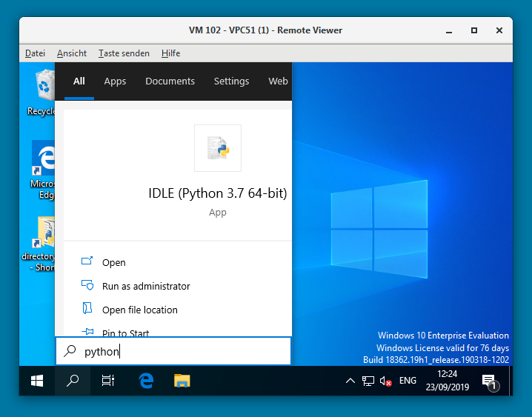Open the Action Center notifications icon
Image resolution: width=532 pixels, height=417 pixels.
pyautogui.click(x=491, y=381)
